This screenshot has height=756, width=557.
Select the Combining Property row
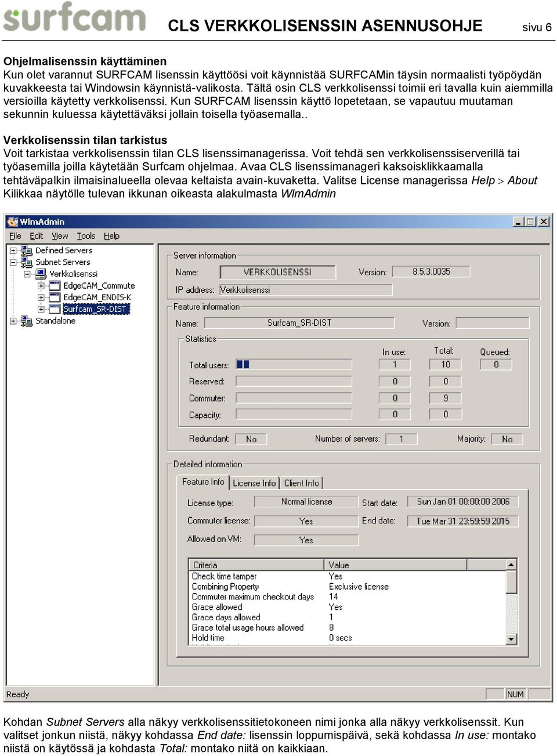point(348,587)
